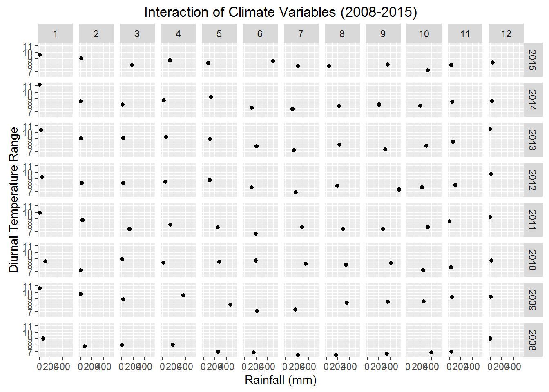549x392 pixels.
Task: Select the month 9 column header
Action: click(x=383, y=33)
